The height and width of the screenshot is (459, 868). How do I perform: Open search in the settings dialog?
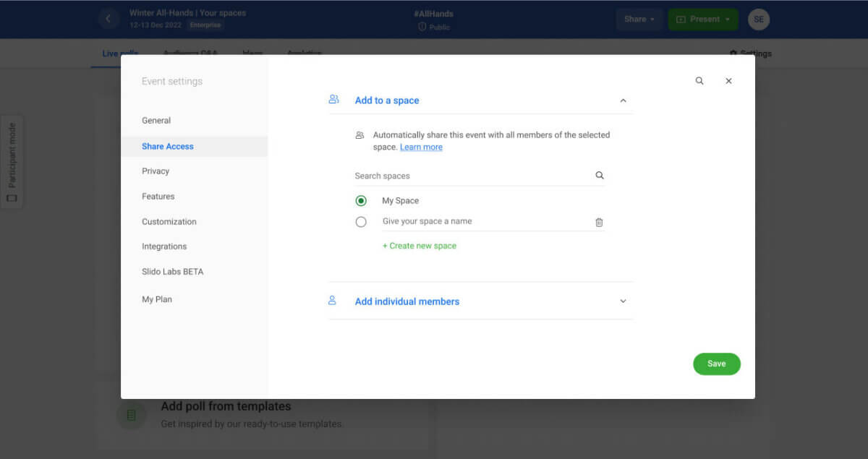(699, 81)
